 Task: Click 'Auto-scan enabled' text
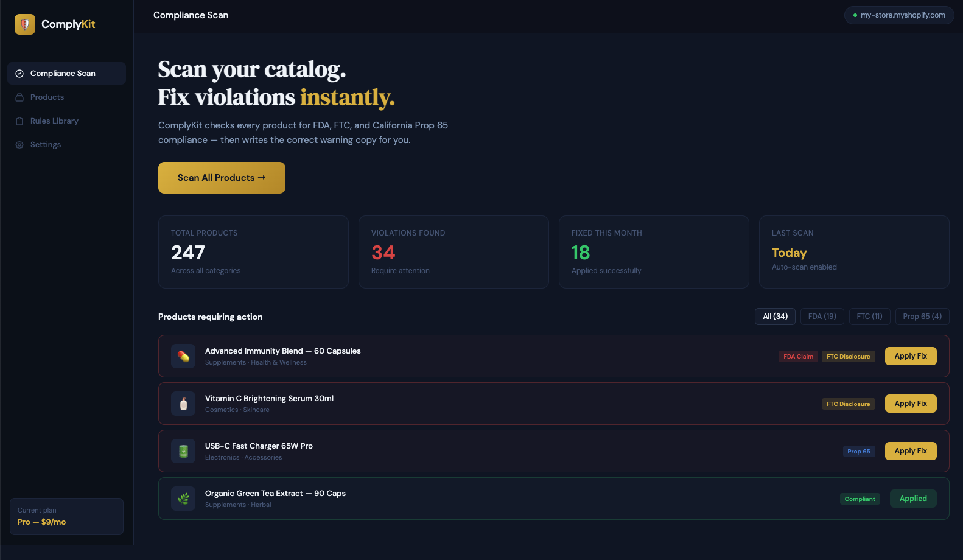pyautogui.click(x=804, y=267)
